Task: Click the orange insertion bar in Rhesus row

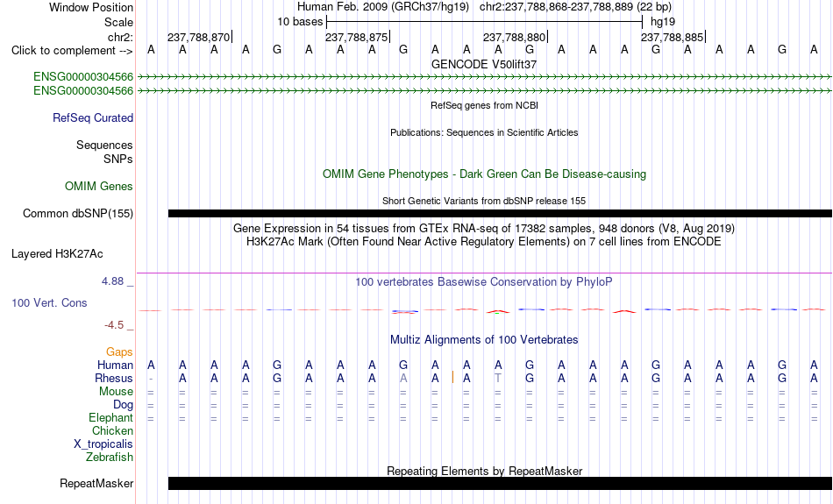Action: [x=452, y=378]
